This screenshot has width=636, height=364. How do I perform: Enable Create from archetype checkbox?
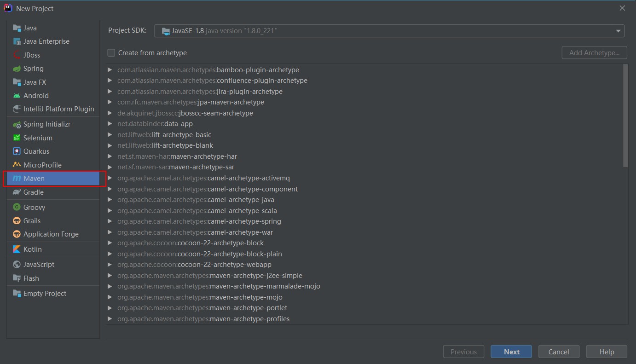[x=111, y=53]
